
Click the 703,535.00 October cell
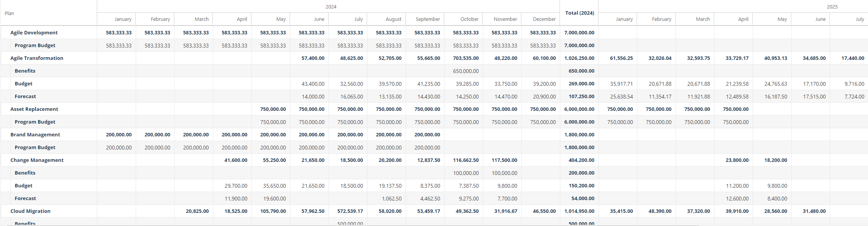[466, 58]
